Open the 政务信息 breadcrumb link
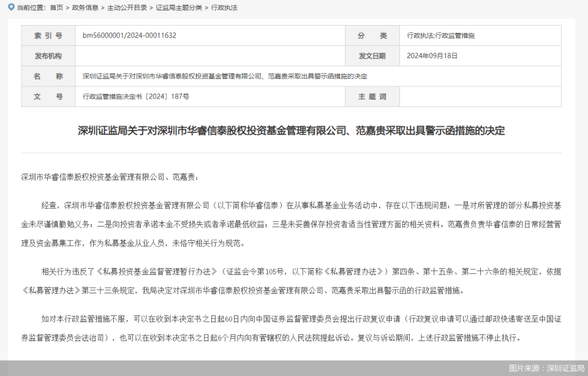 click(x=85, y=7)
